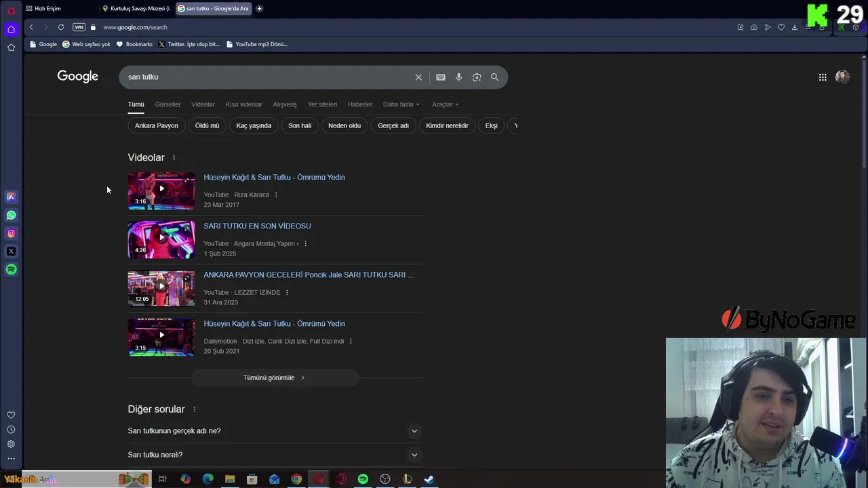The height and width of the screenshot is (488, 868).
Task: Submit search magnifier icon
Action: coord(494,77)
